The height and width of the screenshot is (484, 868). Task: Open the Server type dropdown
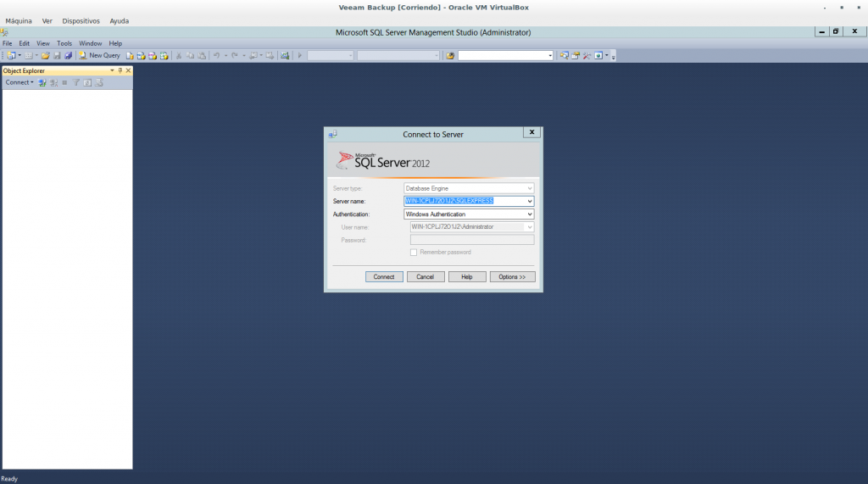pyautogui.click(x=529, y=188)
